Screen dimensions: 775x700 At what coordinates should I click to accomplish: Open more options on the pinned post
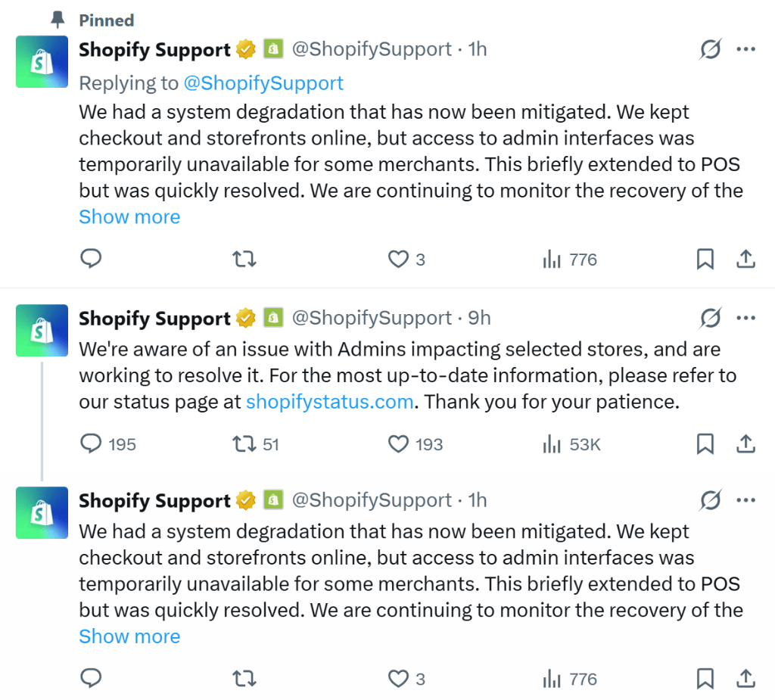tap(745, 50)
